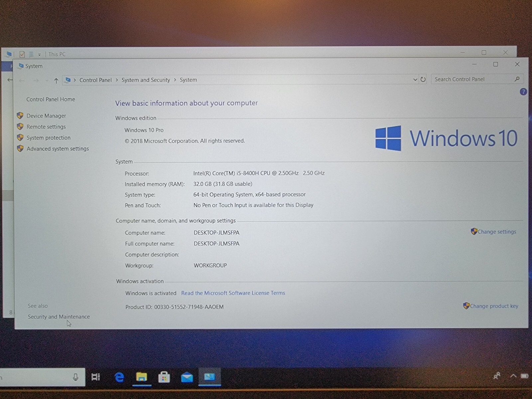Open Security and Maintenance link
The height and width of the screenshot is (399, 532).
pos(59,317)
